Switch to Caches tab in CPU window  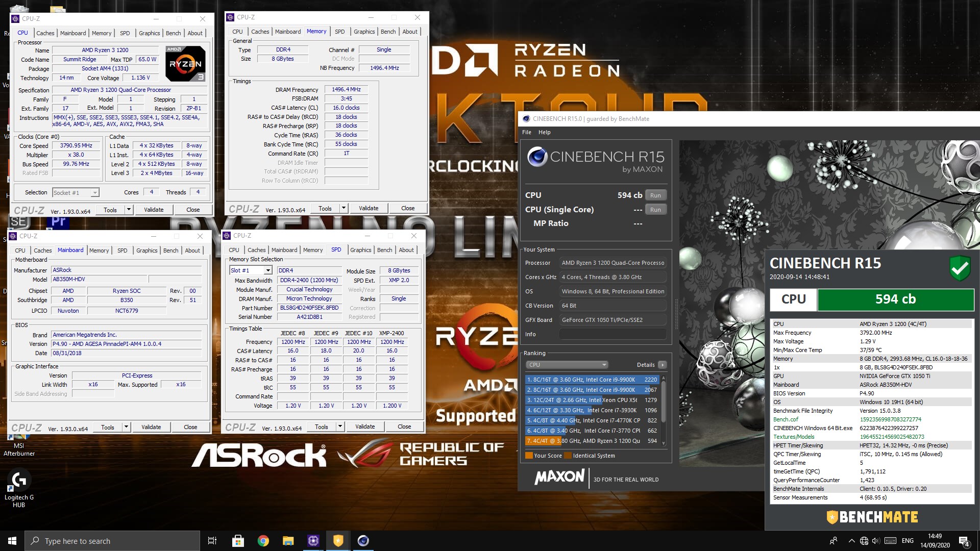click(x=45, y=33)
